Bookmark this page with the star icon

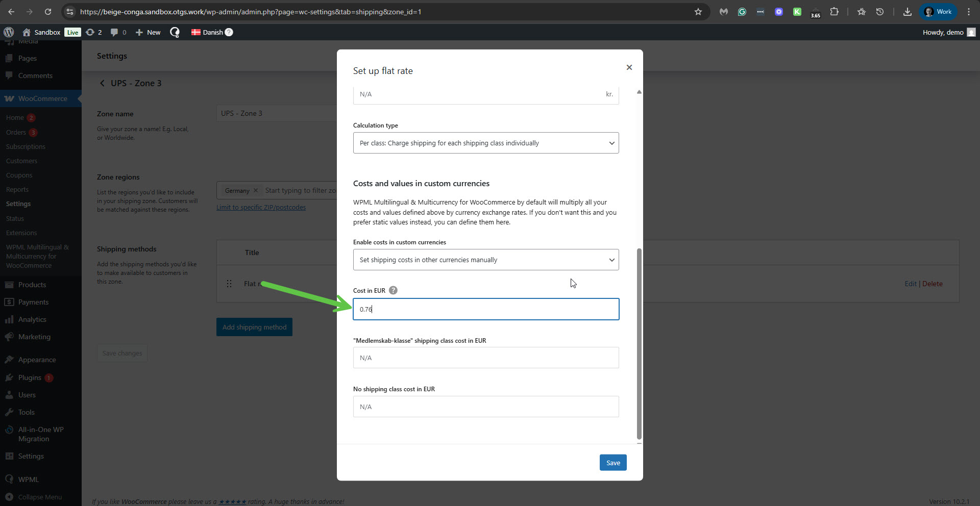[698, 12]
